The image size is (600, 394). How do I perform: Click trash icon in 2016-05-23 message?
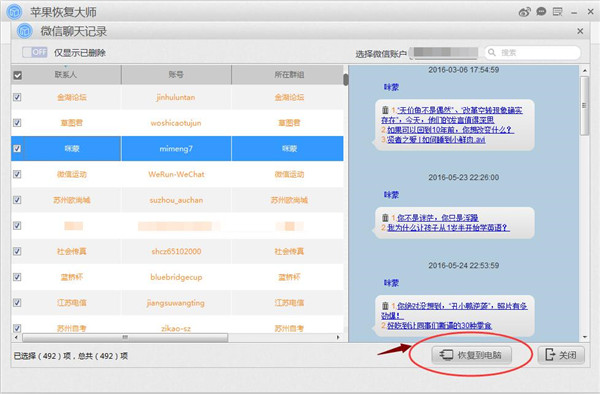[x=385, y=218]
